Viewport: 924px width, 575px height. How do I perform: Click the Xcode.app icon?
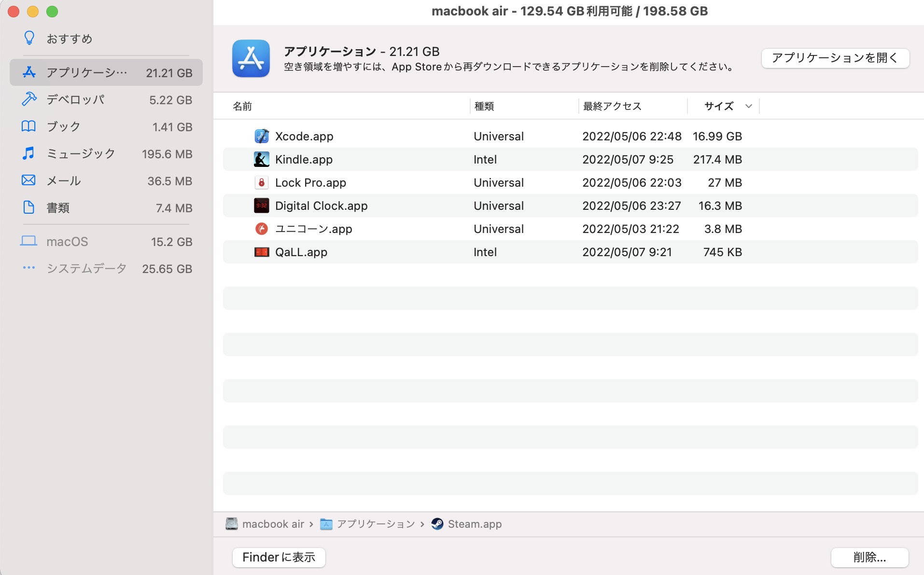(x=262, y=136)
